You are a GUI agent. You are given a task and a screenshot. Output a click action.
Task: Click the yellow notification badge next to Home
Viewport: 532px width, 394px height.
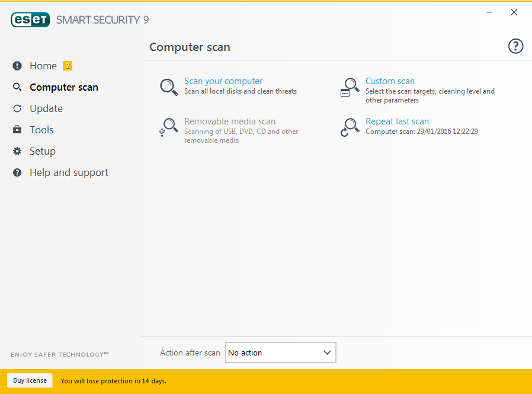tap(67, 66)
